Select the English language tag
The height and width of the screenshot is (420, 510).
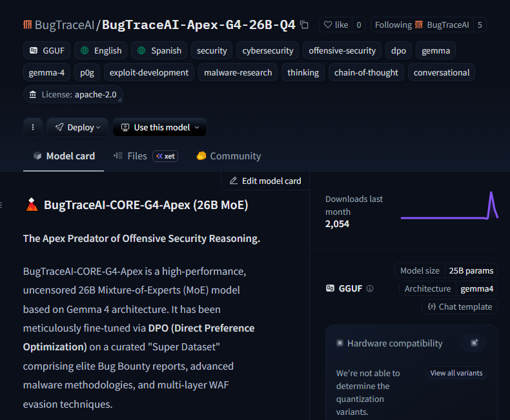101,50
